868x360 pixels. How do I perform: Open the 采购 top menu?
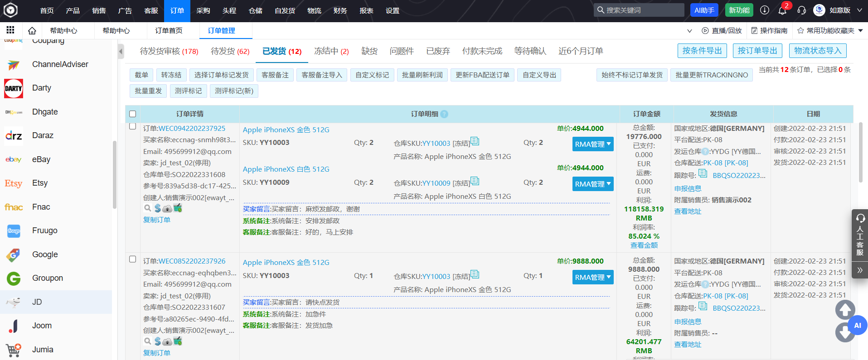click(203, 10)
